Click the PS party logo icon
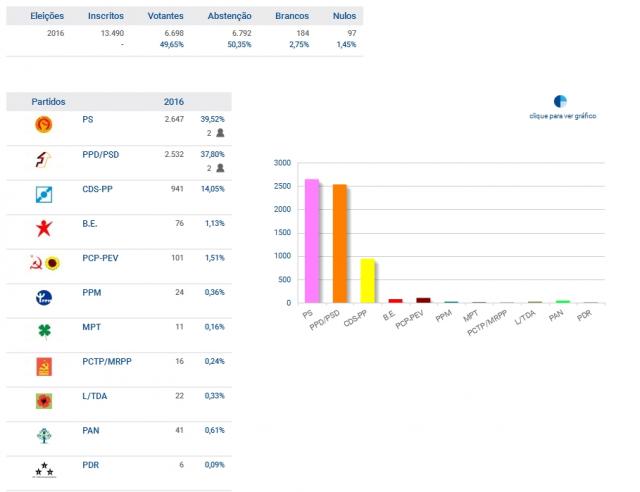640x492 pixels. click(x=44, y=125)
